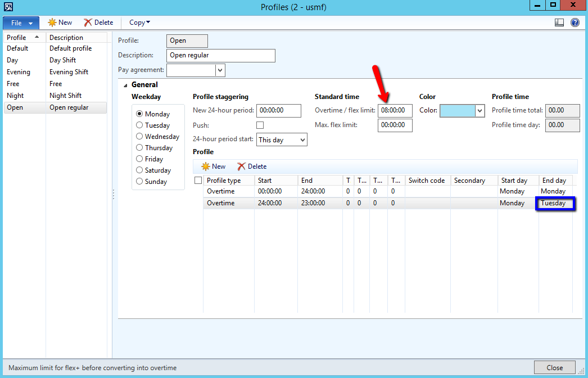Open the Help question mark icon

pyautogui.click(x=575, y=22)
